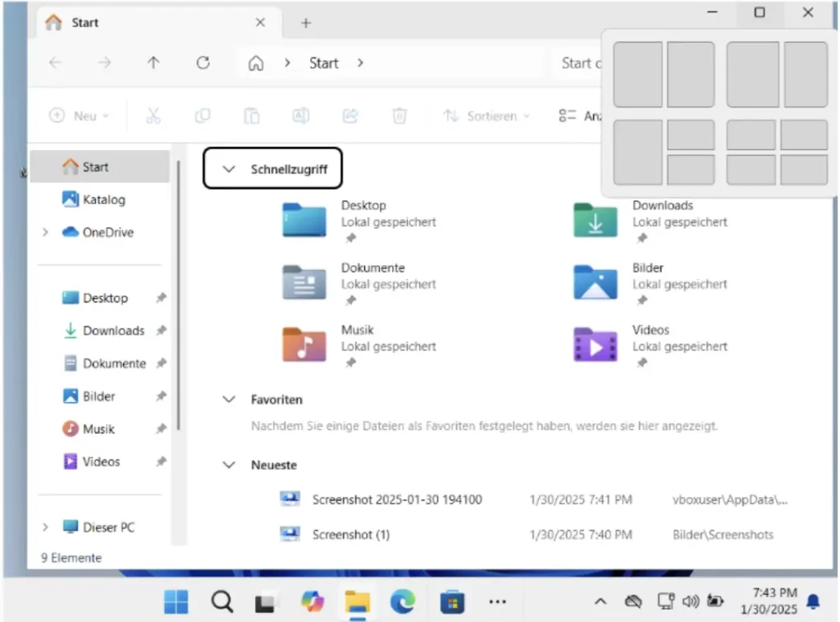Open the Katalog entry in the sidebar
840x622 pixels.
point(104,199)
